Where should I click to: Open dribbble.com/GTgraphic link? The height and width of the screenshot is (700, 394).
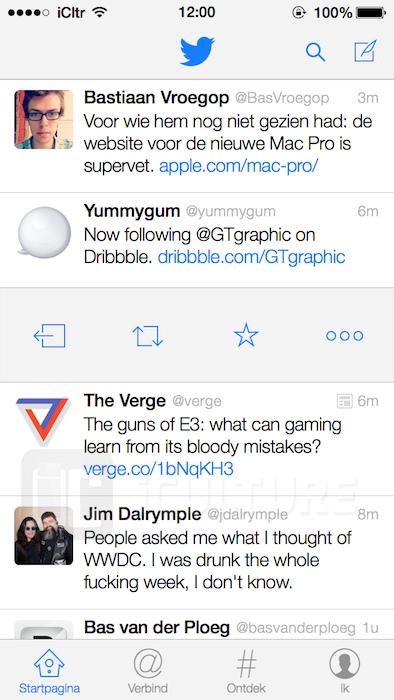(252, 257)
